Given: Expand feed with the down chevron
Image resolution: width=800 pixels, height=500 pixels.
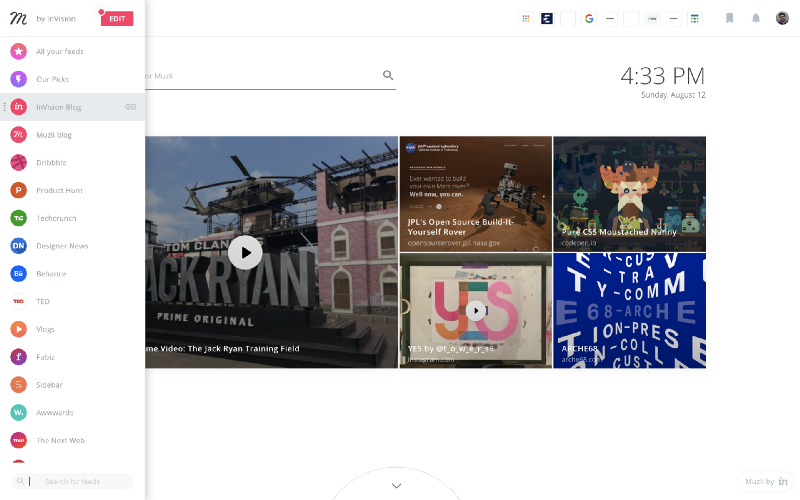Looking at the screenshot, I should [396, 486].
